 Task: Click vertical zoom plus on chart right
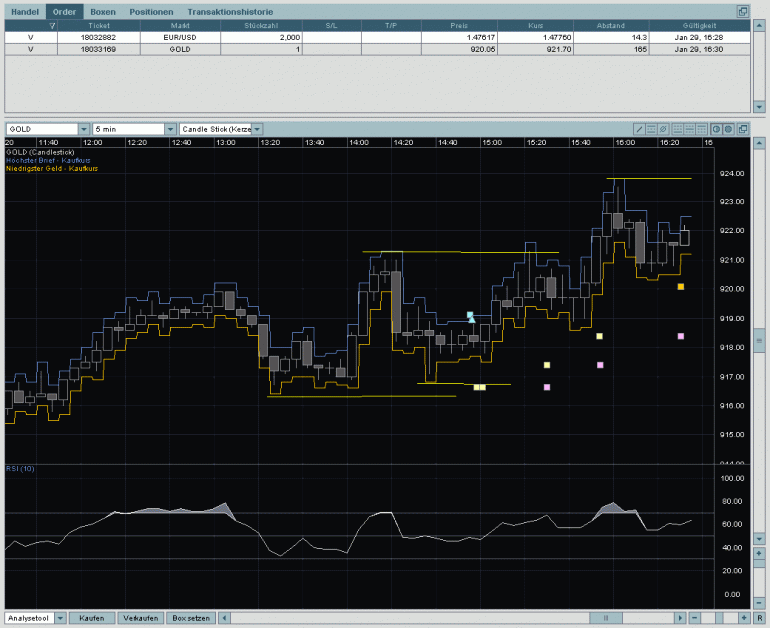coord(759,553)
